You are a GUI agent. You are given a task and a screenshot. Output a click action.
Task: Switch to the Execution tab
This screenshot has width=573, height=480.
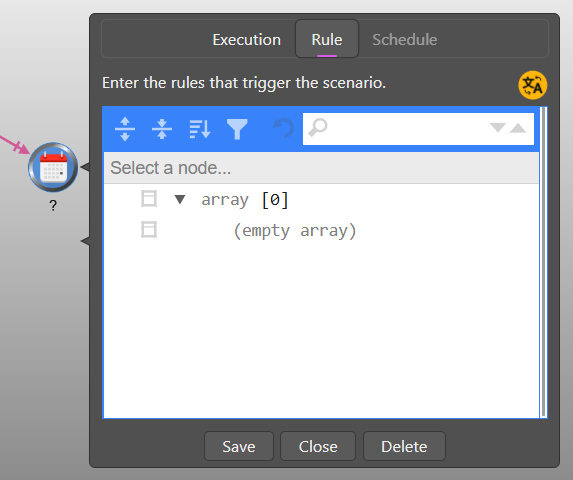pyautogui.click(x=247, y=39)
